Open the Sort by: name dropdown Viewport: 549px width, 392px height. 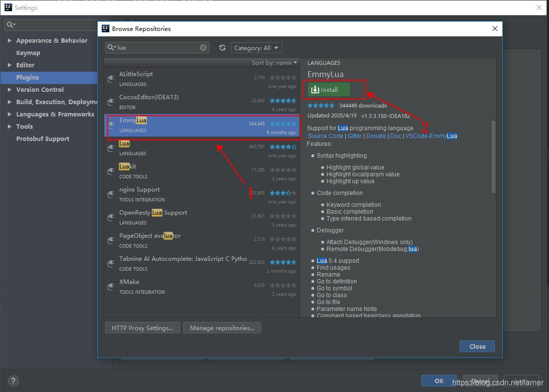coord(274,63)
